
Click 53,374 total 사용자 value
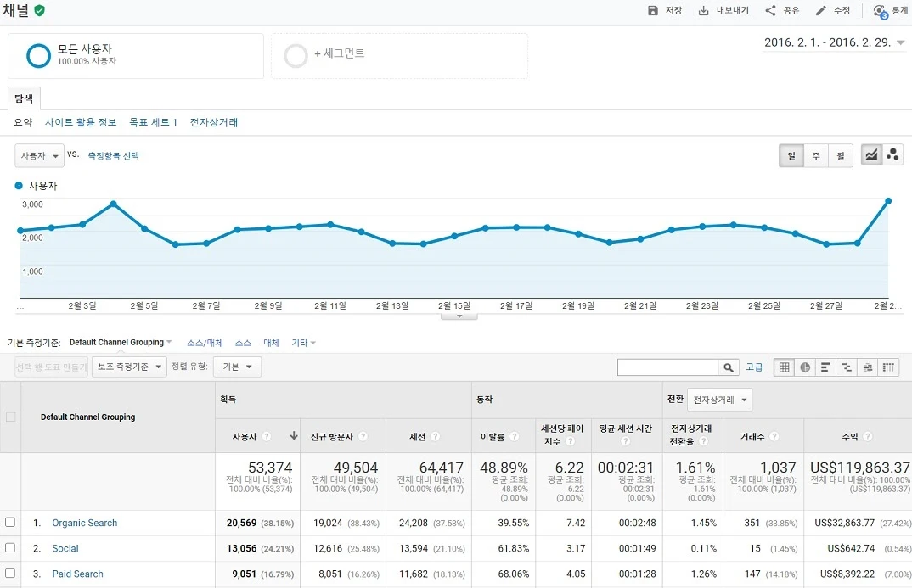tap(271, 468)
